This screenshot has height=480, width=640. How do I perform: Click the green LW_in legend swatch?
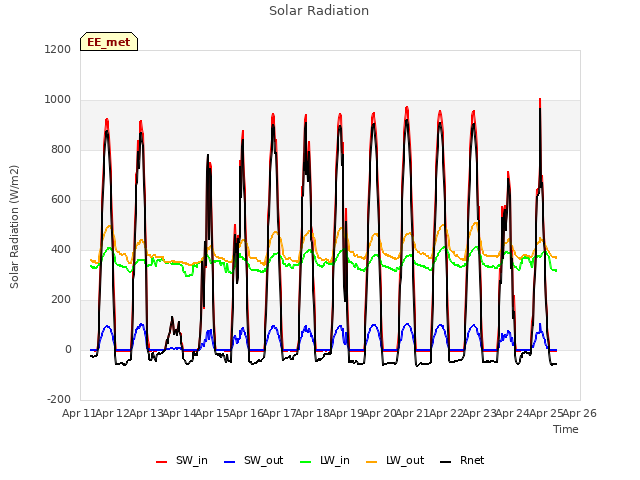[x=306, y=462]
